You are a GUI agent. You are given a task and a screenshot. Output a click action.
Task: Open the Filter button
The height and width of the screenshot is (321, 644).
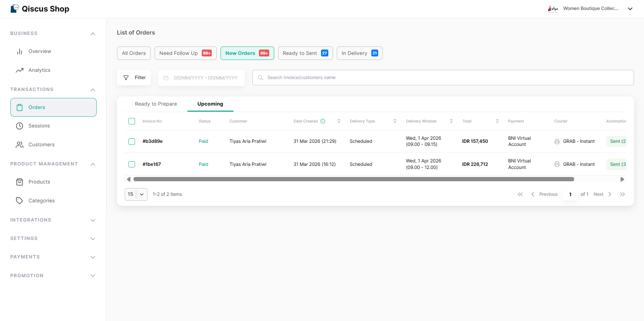(134, 78)
